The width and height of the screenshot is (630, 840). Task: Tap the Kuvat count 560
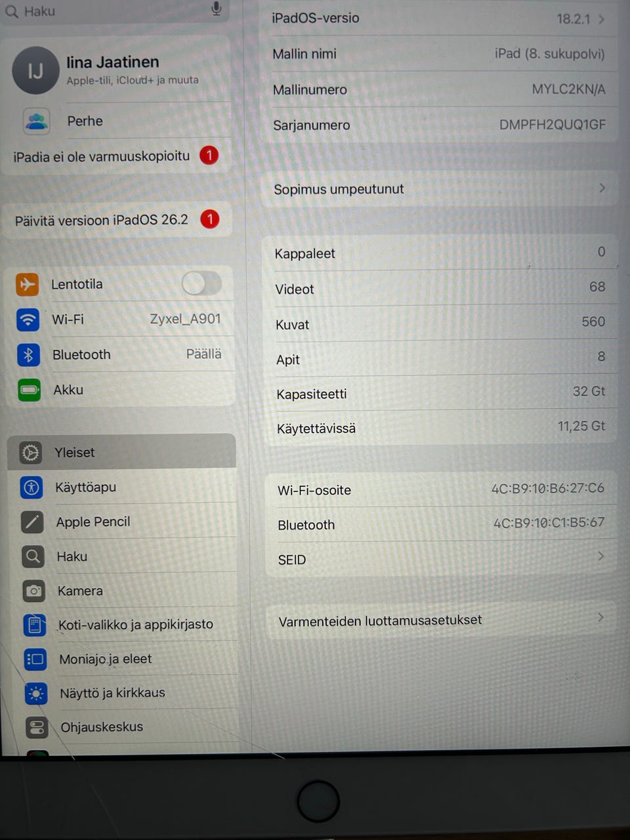click(x=593, y=322)
